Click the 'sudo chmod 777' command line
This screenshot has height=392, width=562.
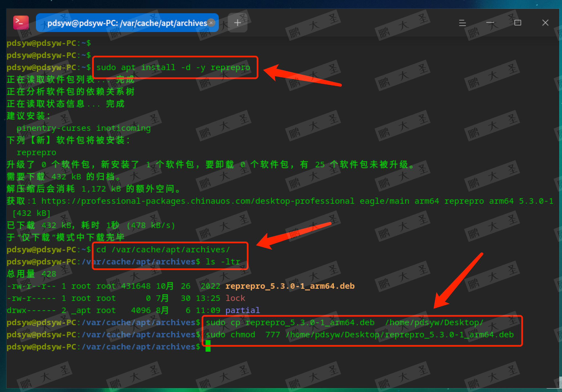[x=359, y=335]
